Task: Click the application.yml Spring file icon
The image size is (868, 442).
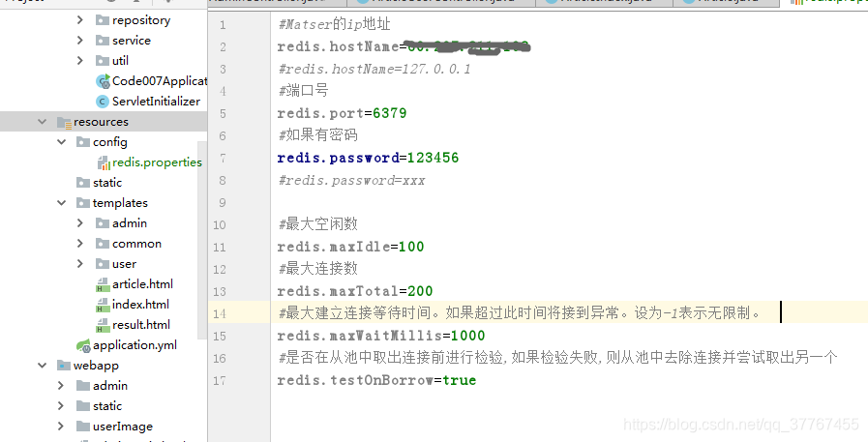Action: (x=83, y=345)
